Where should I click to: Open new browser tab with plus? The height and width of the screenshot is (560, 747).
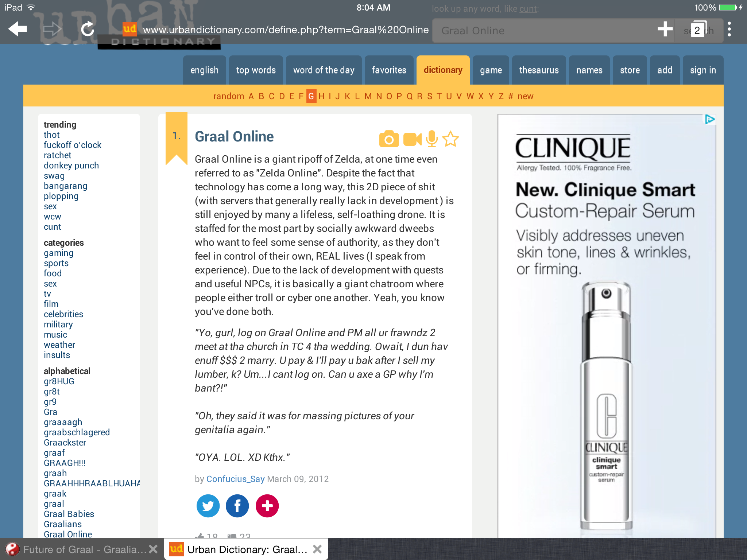click(665, 29)
